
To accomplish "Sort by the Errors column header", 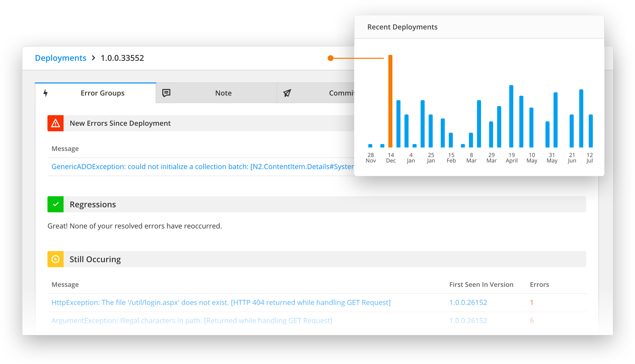I will pyautogui.click(x=539, y=284).
